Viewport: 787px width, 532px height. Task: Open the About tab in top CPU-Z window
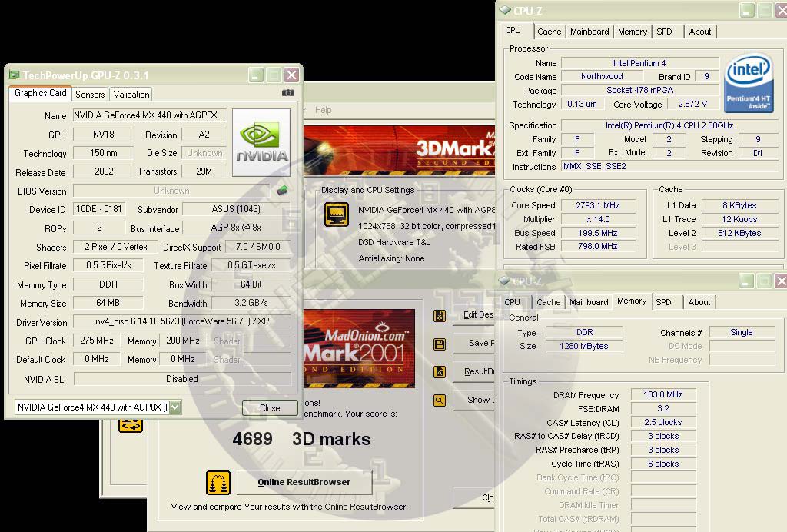(x=699, y=32)
